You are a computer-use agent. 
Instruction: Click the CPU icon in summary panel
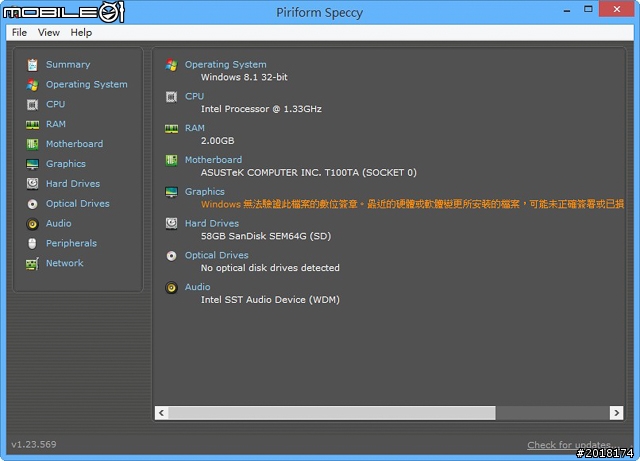(x=171, y=97)
